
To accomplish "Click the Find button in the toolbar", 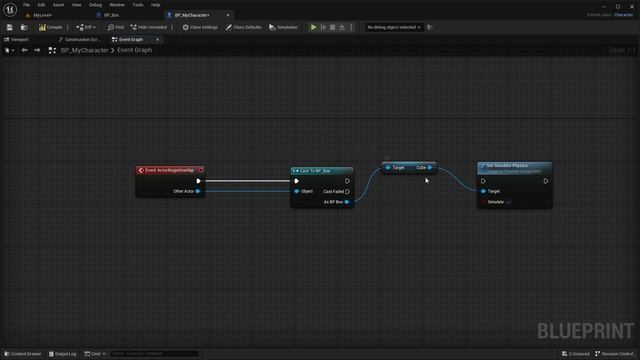I will (x=116, y=27).
